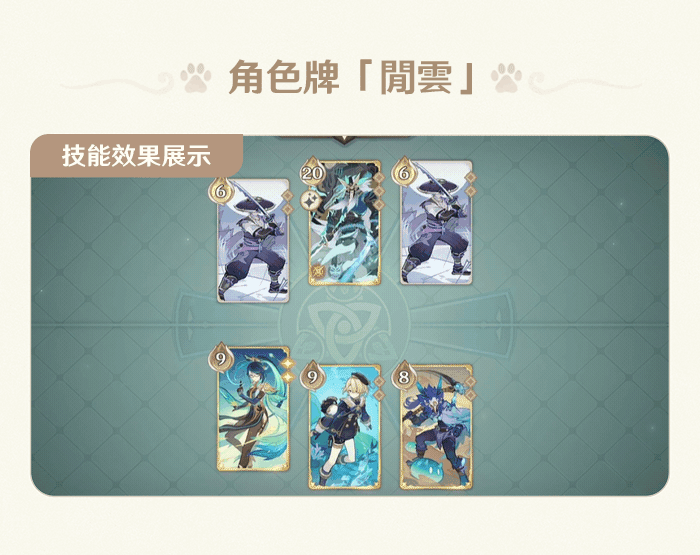Image resolution: width=700 pixels, height=555 pixels.
Task: Click the 20 HP badge on the boss card
Action: (312, 172)
